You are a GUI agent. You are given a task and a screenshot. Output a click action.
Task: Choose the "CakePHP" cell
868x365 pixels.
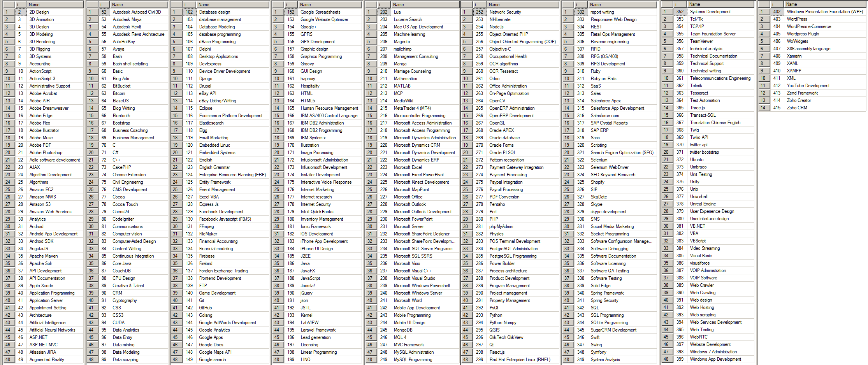[139, 167]
